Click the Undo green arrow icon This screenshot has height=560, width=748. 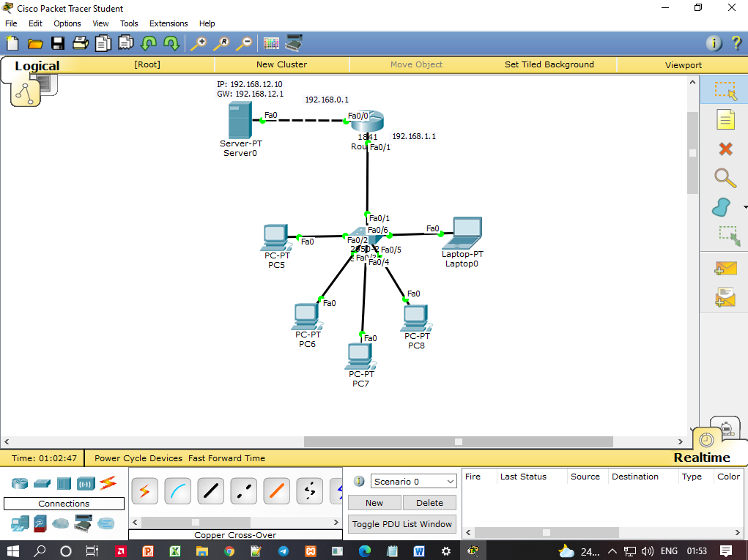pos(149,43)
